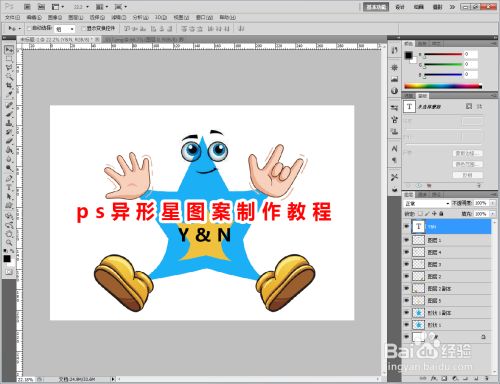Switch to the 绘画 workspace
Viewport: 500px width, 384px height.
point(419,7)
